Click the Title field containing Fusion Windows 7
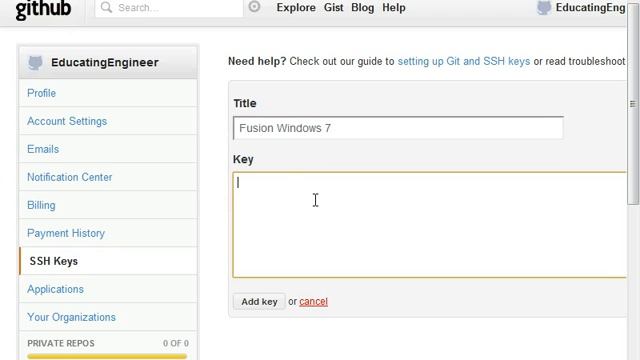This screenshot has height=360, width=640. (x=398, y=128)
